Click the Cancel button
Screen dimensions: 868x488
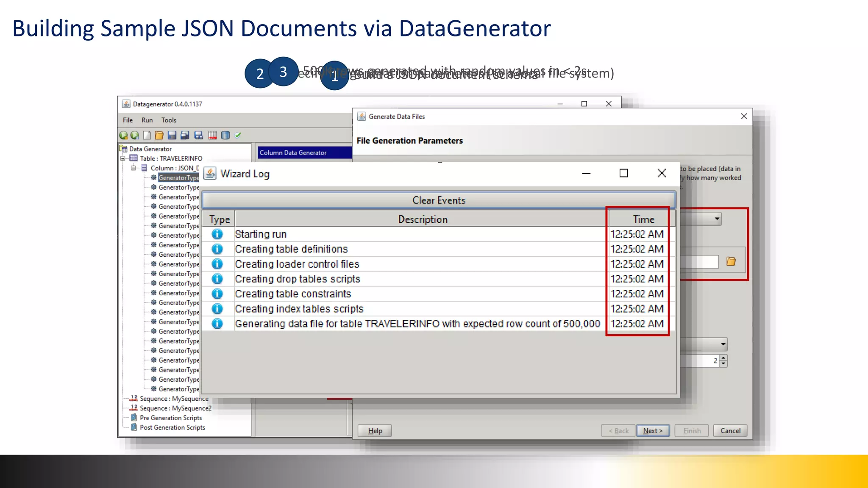(x=730, y=431)
